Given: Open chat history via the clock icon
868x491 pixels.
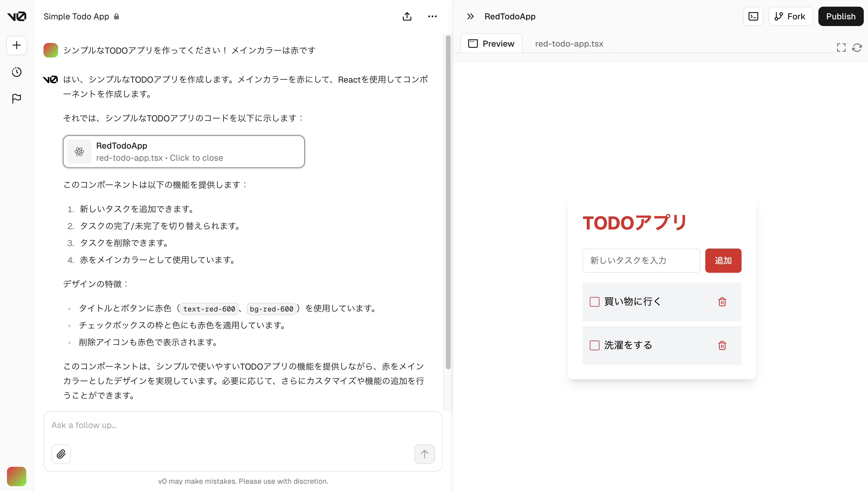Looking at the screenshot, I should click(16, 72).
